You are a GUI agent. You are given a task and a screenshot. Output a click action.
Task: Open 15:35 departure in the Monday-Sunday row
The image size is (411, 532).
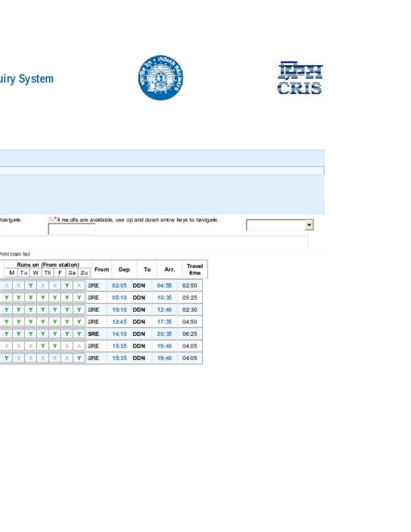tap(119, 359)
